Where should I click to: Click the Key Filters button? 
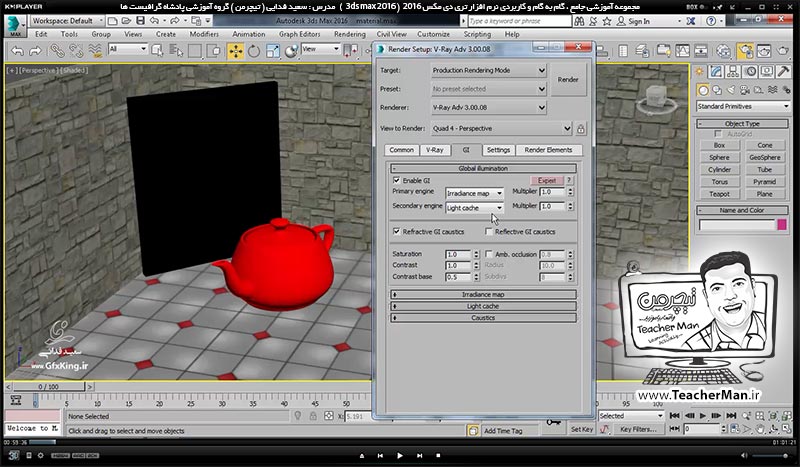pos(638,429)
